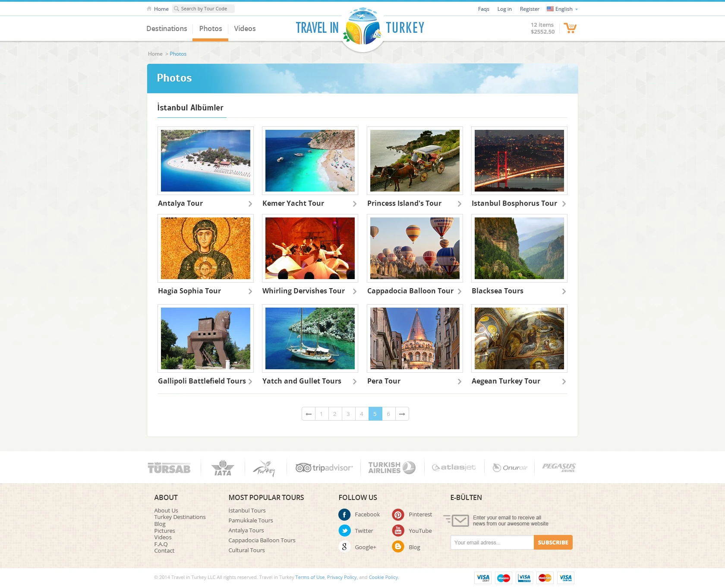This screenshot has width=725, height=588.
Task: Click the email address input field
Action: [492, 542]
